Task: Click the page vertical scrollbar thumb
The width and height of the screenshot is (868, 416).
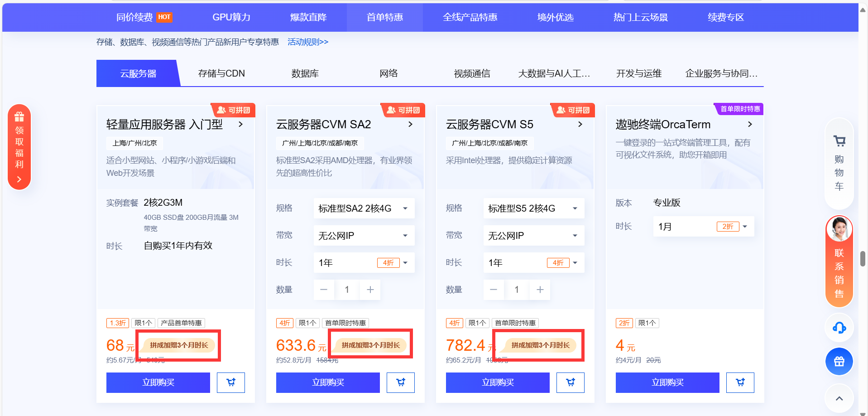Action: pyautogui.click(x=863, y=259)
